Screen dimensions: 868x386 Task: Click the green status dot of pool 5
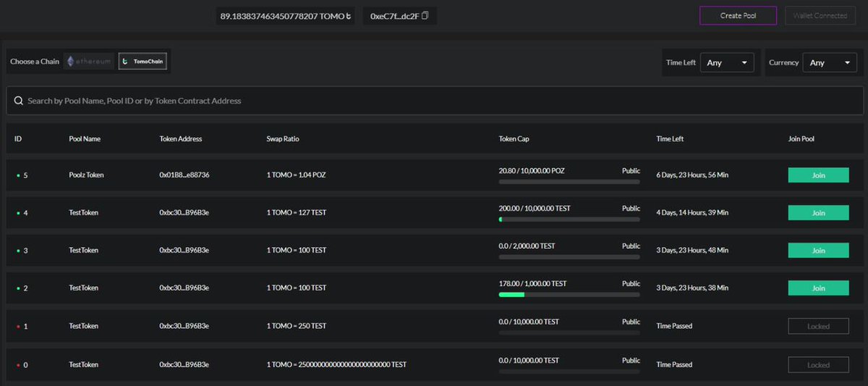(18, 176)
